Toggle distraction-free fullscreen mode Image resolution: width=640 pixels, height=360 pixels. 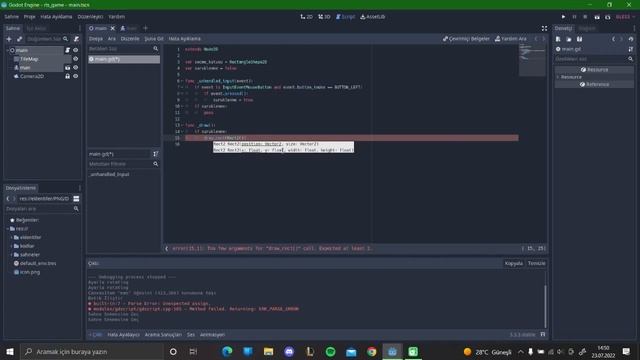click(544, 28)
